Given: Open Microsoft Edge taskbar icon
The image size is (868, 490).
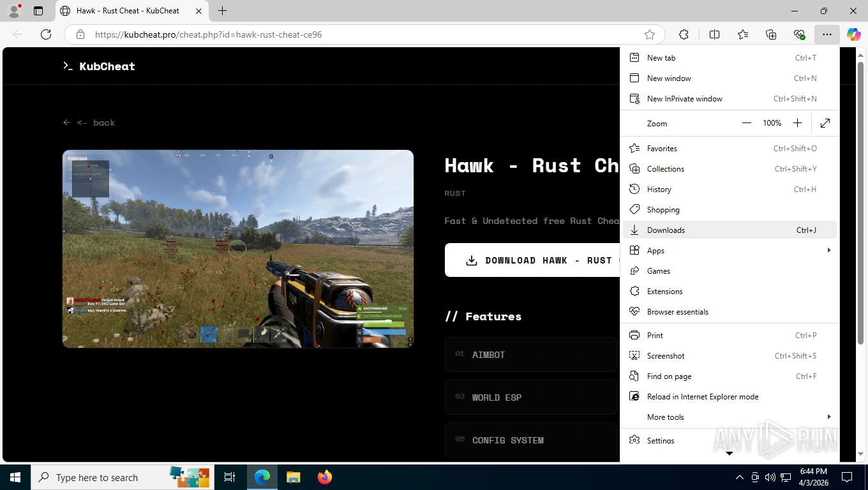Looking at the screenshot, I should click(x=262, y=477).
